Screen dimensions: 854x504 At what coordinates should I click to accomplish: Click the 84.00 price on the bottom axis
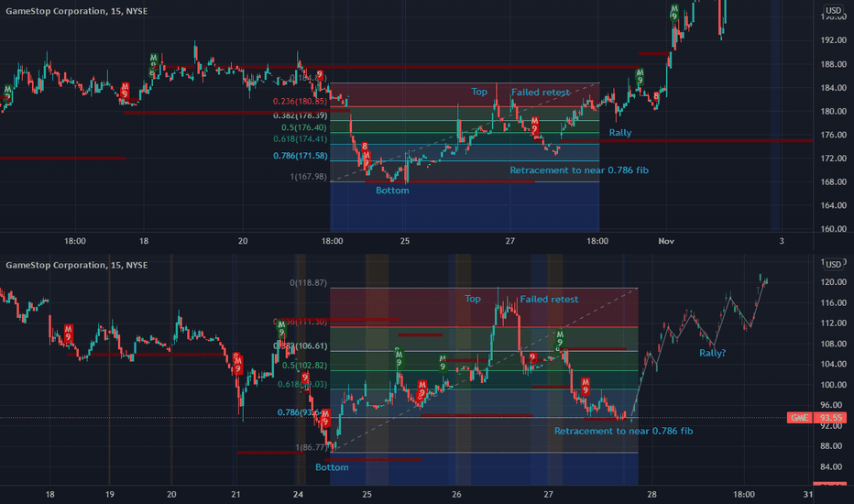click(833, 467)
